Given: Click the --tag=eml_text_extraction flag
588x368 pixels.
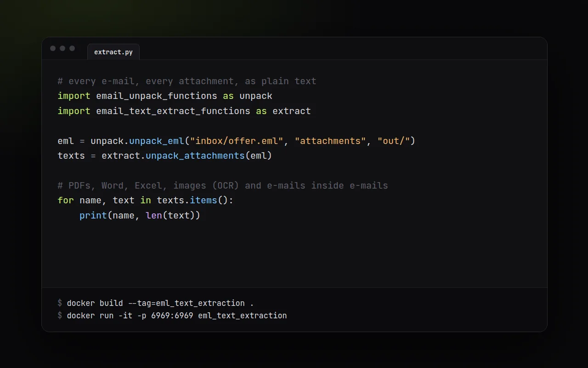Looking at the screenshot, I should coord(186,303).
